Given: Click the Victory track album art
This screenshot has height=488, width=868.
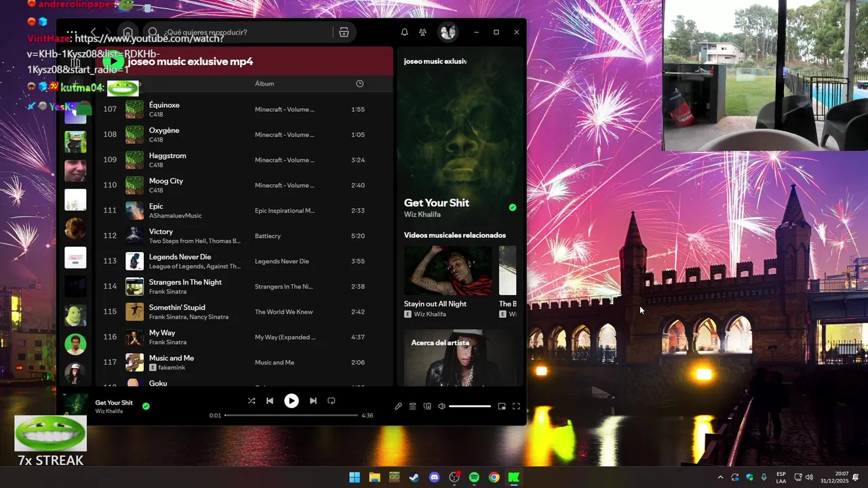Looking at the screenshot, I should [134, 236].
